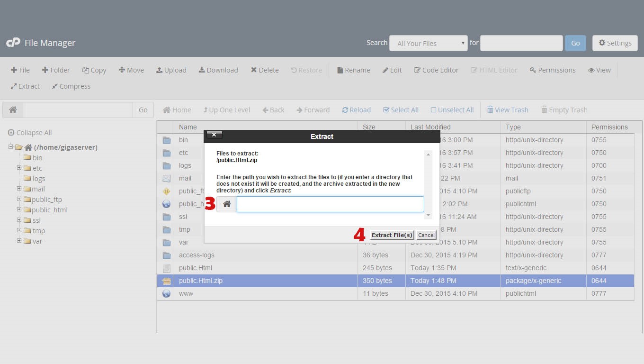Focus the path navigation input
This screenshot has width=644, height=364.
tap(78, 110)
